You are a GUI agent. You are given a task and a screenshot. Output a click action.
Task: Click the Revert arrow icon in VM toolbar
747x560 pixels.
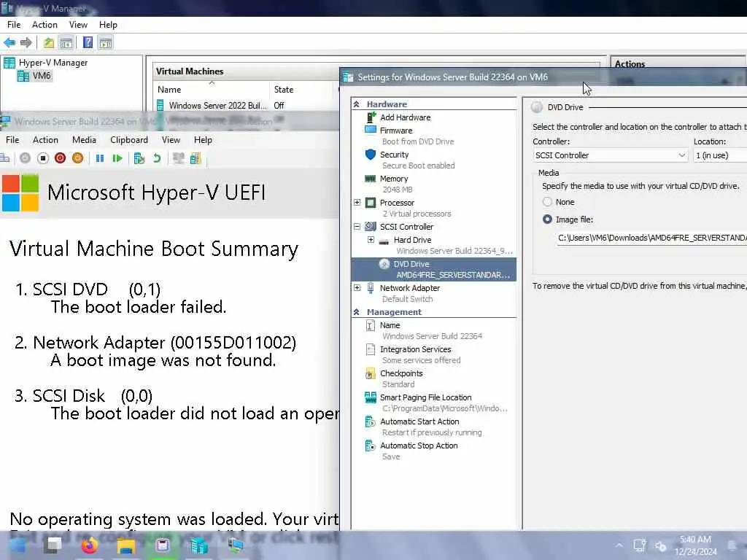tap(157, 158)
